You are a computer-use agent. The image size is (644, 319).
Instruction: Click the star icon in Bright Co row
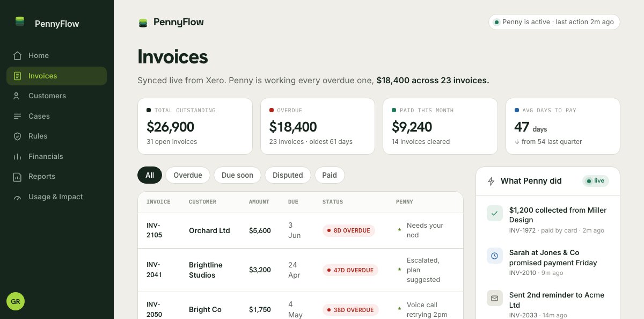(x=399, y=309)
